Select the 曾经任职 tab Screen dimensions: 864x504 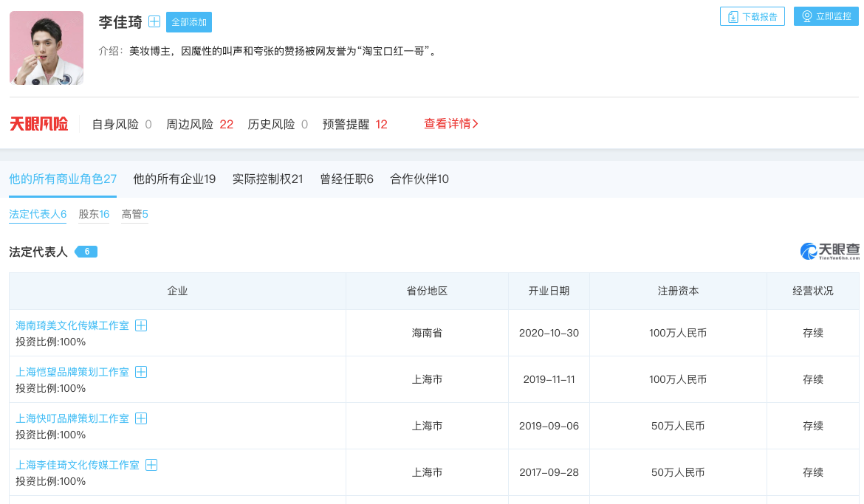point(346,179)
